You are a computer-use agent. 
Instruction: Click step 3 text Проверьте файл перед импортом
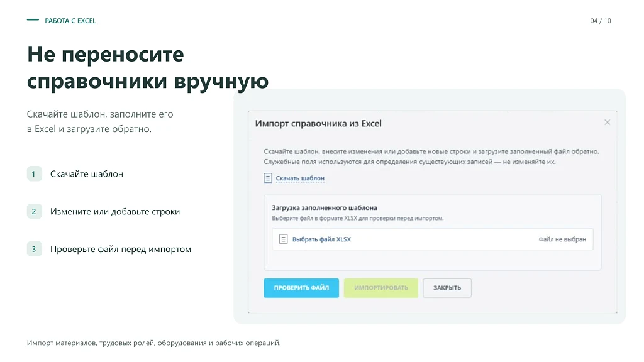click(121, 249)
